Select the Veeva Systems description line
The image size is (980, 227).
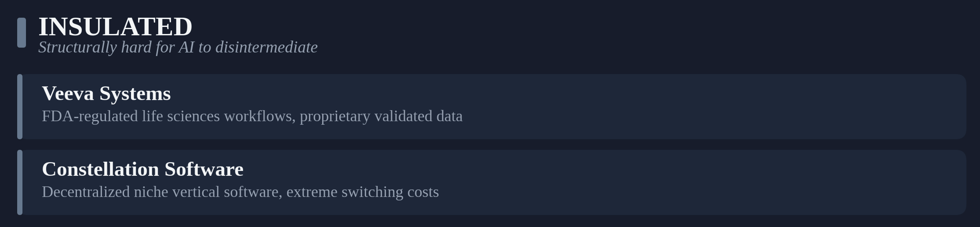pyautogui.click(x=252, y=117)
